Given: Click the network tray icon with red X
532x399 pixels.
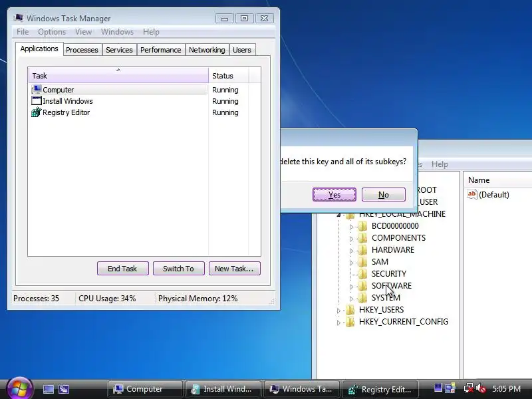Looking at the screenshot, I should [469, 388].
